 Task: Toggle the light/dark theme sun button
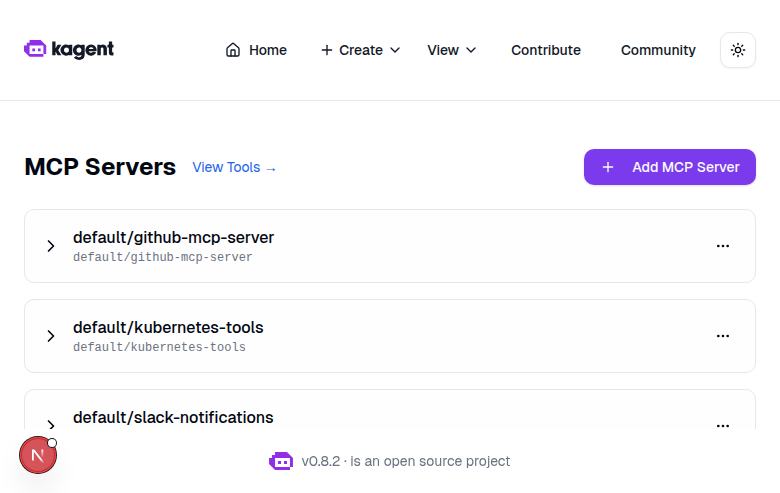pos(738,50)
